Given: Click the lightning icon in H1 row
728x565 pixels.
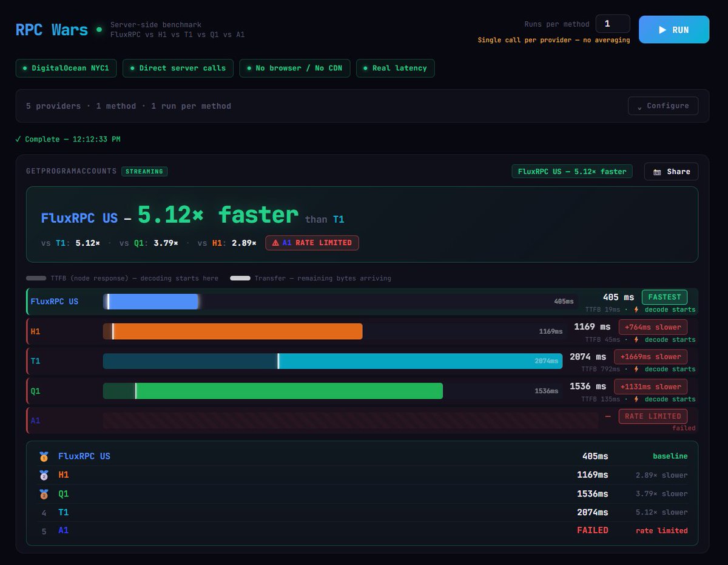Looking at the screenshot, I should pos(636,339).
